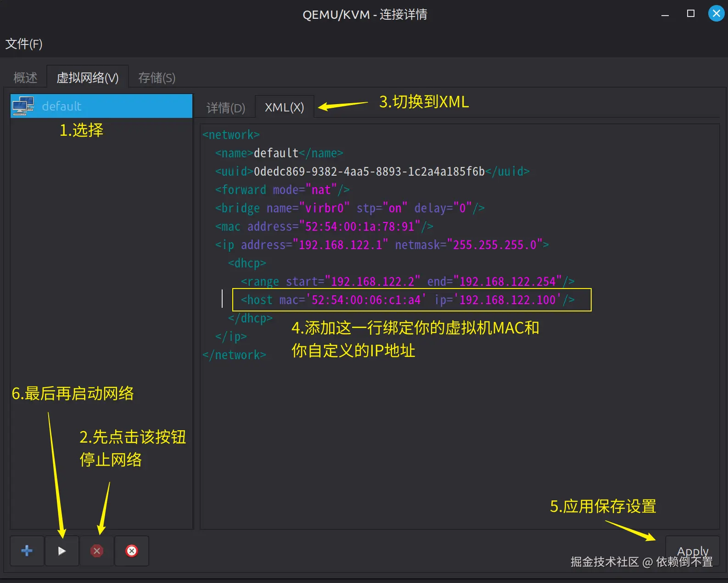Click the Apply button
The height and width of the screenshot is (583, 728).
(692, 551)
